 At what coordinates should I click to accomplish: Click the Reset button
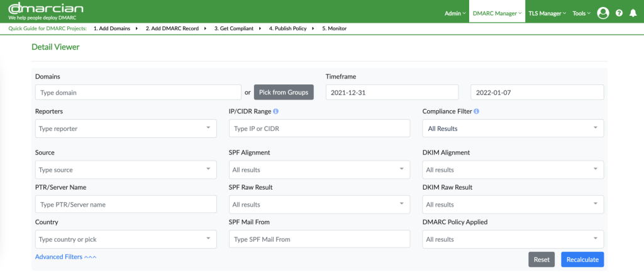point(541,260)
